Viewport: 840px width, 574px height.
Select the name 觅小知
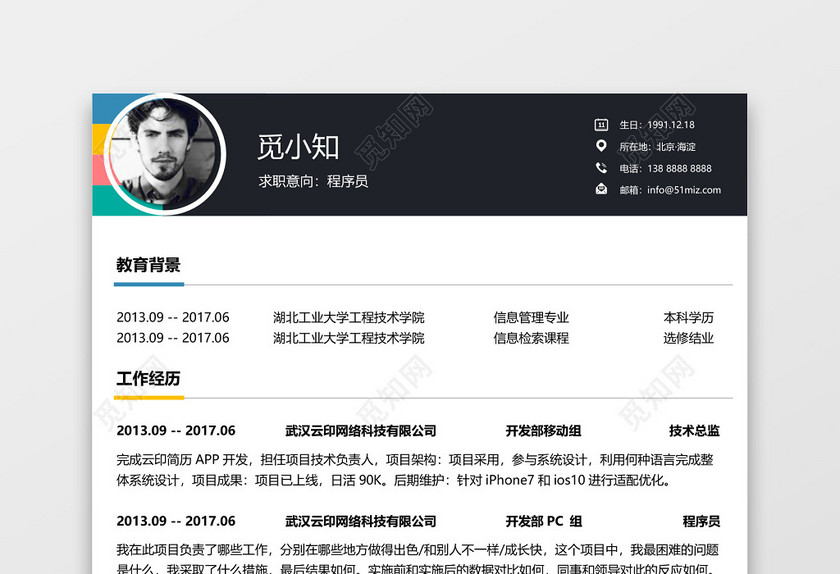298,147
